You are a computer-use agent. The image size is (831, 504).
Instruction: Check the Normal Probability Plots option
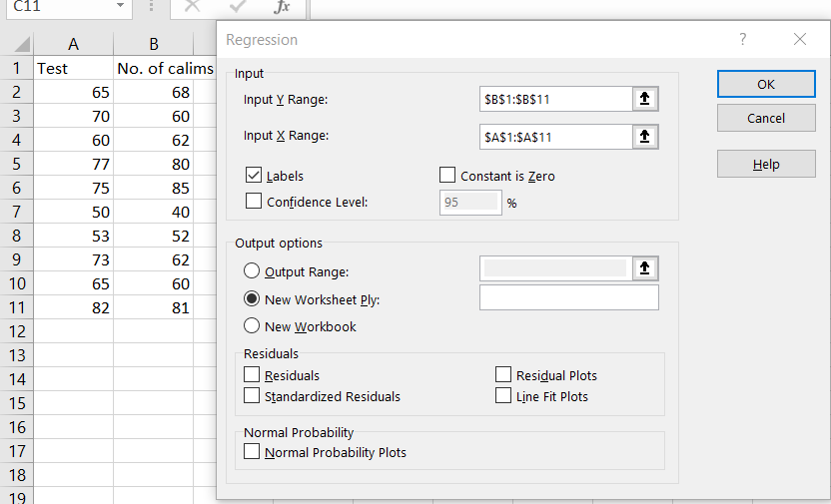[252, 452]
